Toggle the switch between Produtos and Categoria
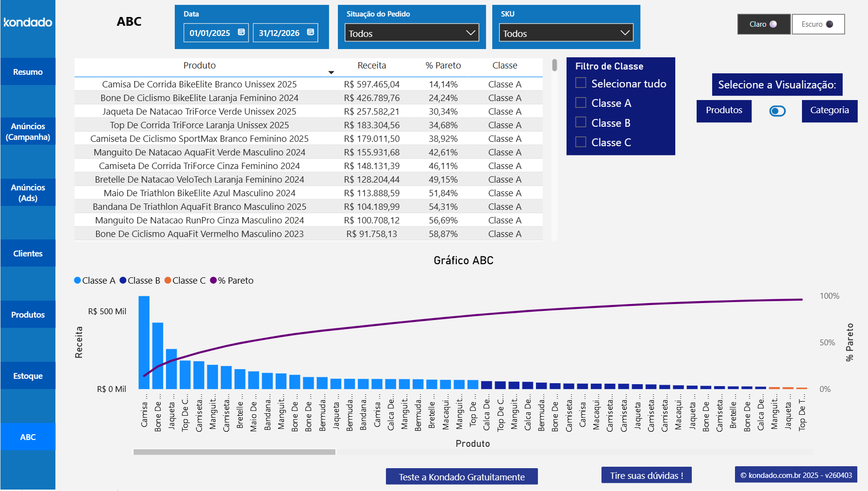Image resolution: width=868 pixels, height=491 pixels. coord(777,111)
